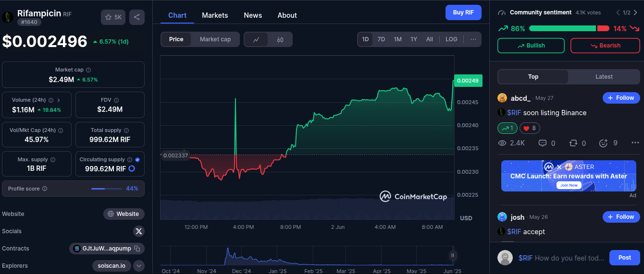Viewport: 644px width, 274px height.
Task: Go to next community sentiment page
Action: pos(635,12)
